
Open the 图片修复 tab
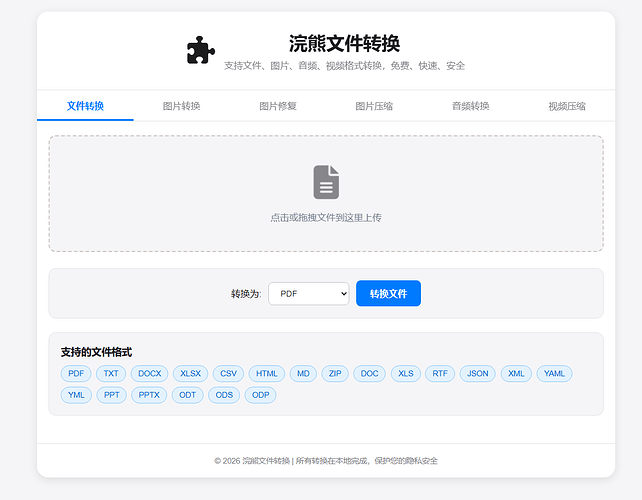[x=277, y=106]
